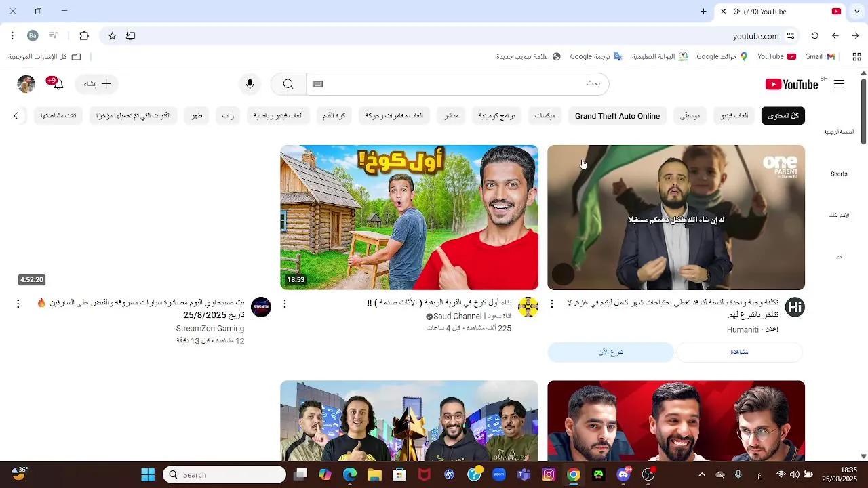Viewport: 868px width, 488px height.
Task: Select the مباشر filter chip
Action: pyautogui.click(x=451, y=116)
